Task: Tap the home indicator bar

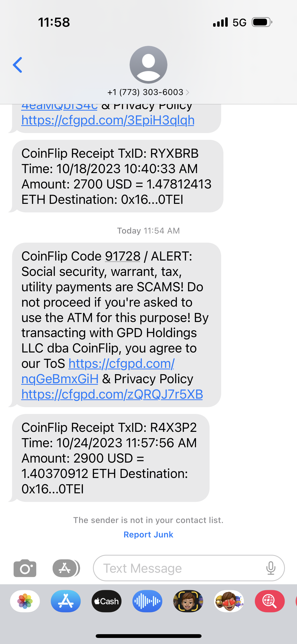Action: click(148, 636)
